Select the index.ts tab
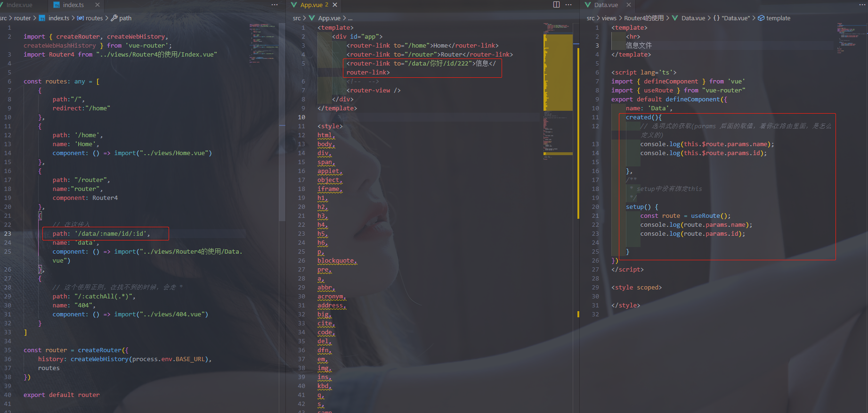 73,5
